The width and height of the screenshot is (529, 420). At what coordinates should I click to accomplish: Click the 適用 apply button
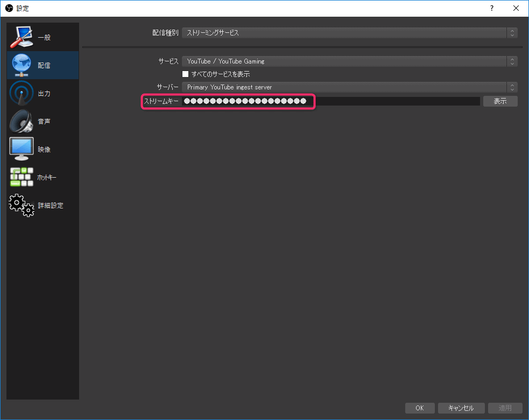(505, 408)
